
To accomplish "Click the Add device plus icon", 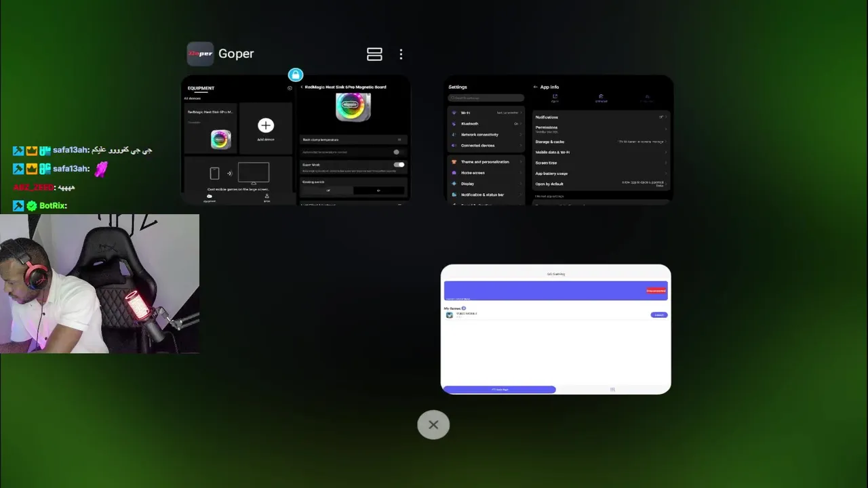I will (x=265, y=125).
